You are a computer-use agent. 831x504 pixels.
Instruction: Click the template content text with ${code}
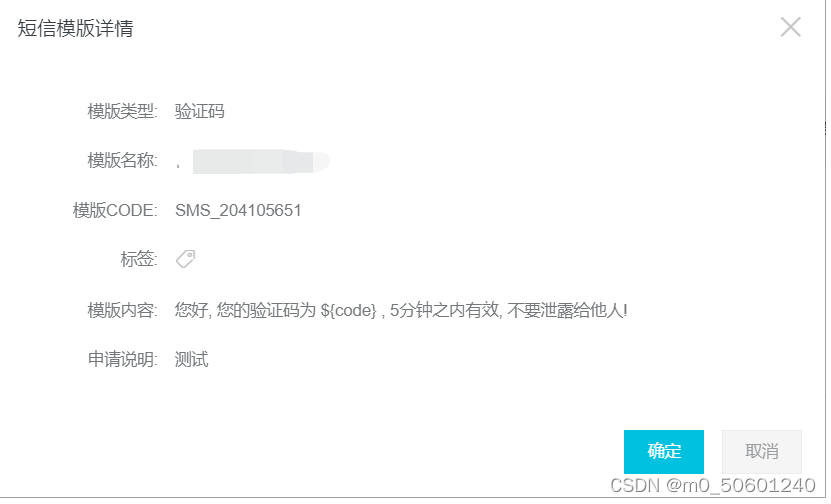pyautogui.click(x=401, y=310)
